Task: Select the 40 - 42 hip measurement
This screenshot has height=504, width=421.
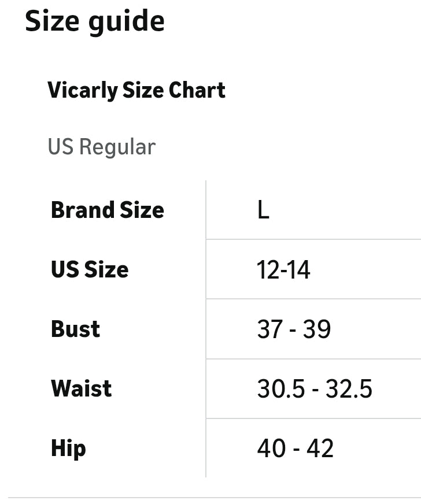Action: [x=295, y=449]
